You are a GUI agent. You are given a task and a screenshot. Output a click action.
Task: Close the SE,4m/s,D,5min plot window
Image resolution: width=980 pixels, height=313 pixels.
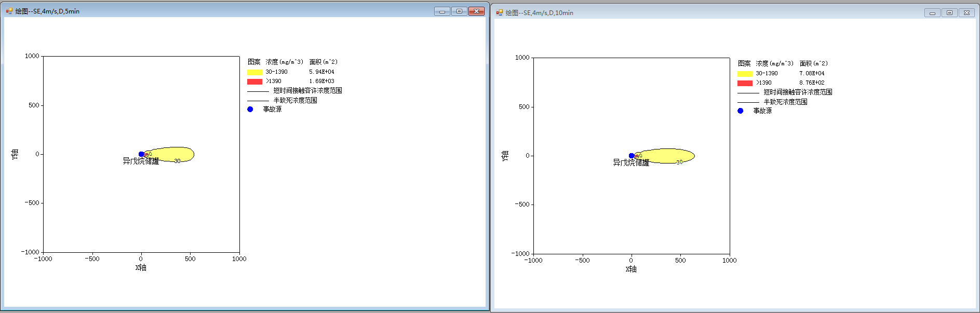pos(476,11)
